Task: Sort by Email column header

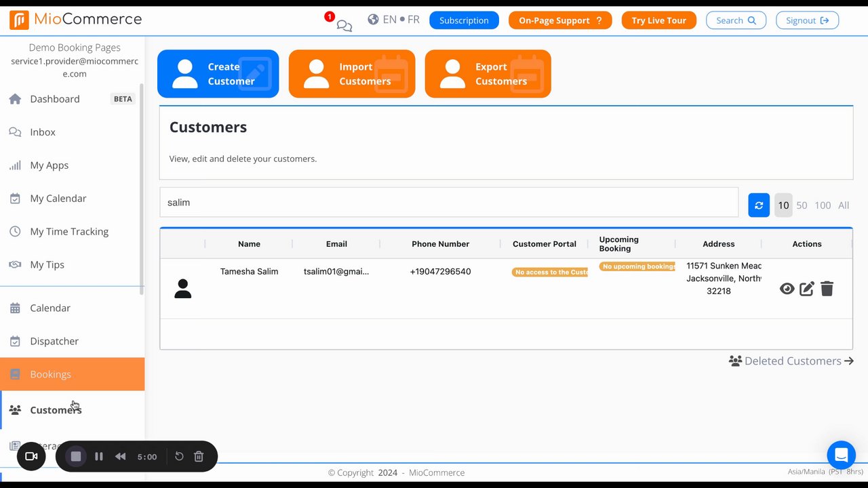Action: coord(336,244)
